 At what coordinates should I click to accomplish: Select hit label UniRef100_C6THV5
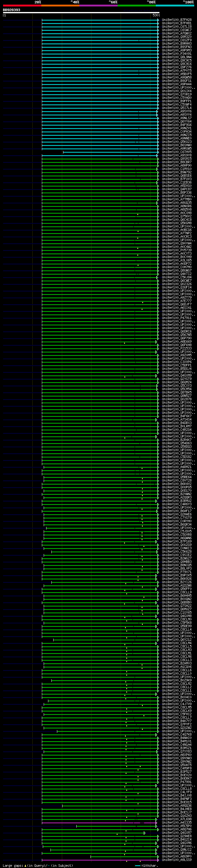coord(177,152)
